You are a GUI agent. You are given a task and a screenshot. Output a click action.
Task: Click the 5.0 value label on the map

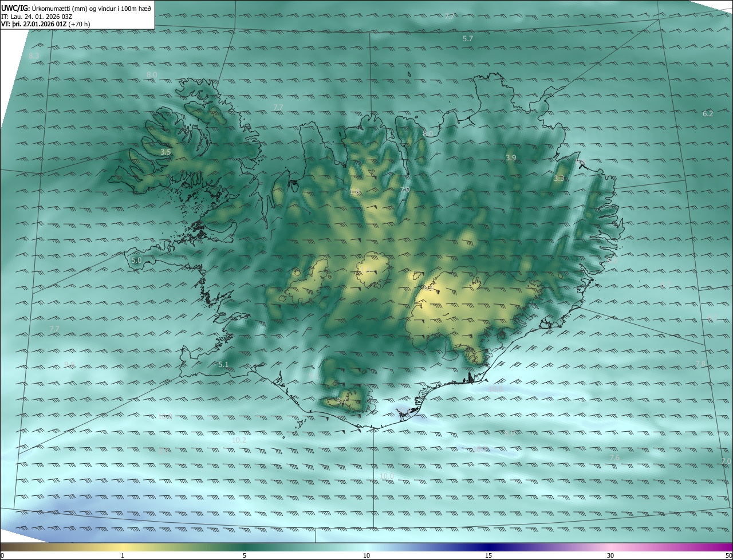(x=136, y=260)
